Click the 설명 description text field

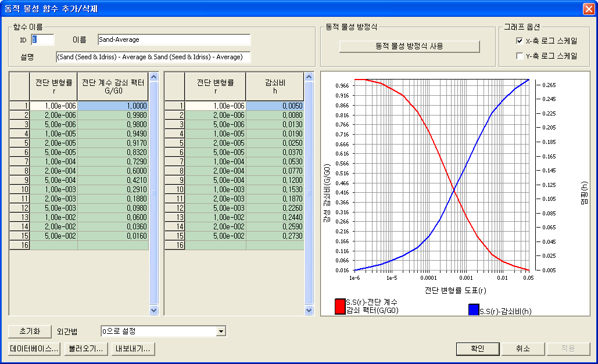pos(153,57)
